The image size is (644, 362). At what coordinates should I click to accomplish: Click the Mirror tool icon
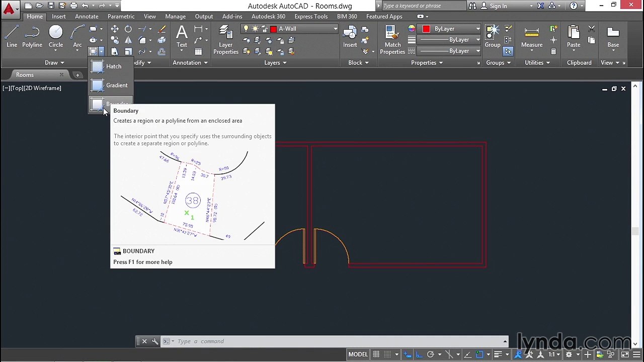tap(128, 40)
